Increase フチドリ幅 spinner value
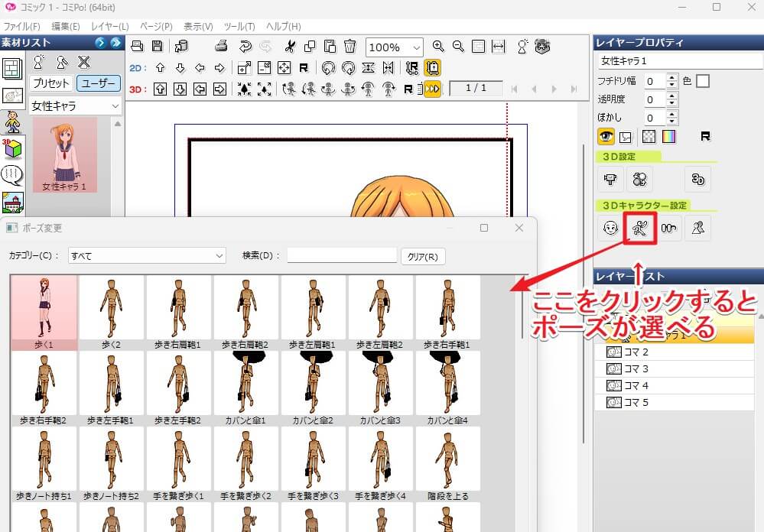Screen dimensions: 764x532 (672, 77)
